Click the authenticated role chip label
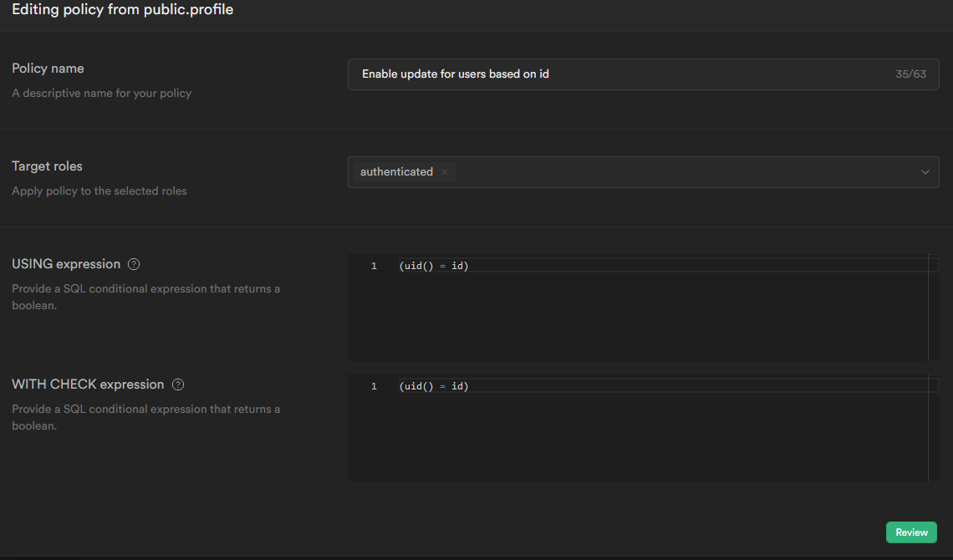The height and width of the screenshot is (560, 953). pos(396,172)
